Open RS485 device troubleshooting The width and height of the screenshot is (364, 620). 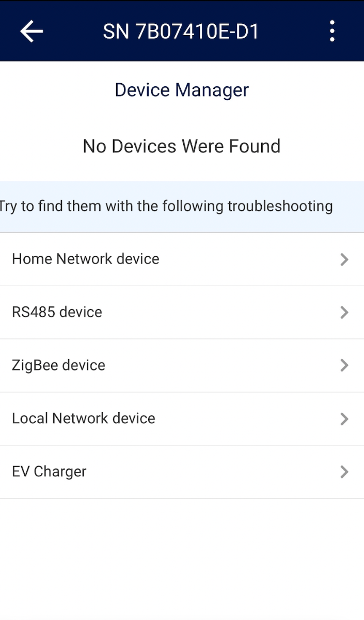tap(182, 313)
